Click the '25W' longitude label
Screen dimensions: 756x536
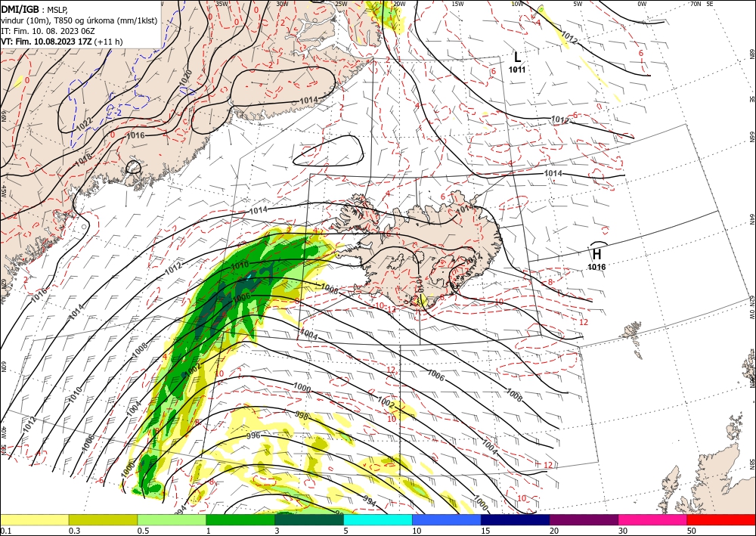(341, 3)
